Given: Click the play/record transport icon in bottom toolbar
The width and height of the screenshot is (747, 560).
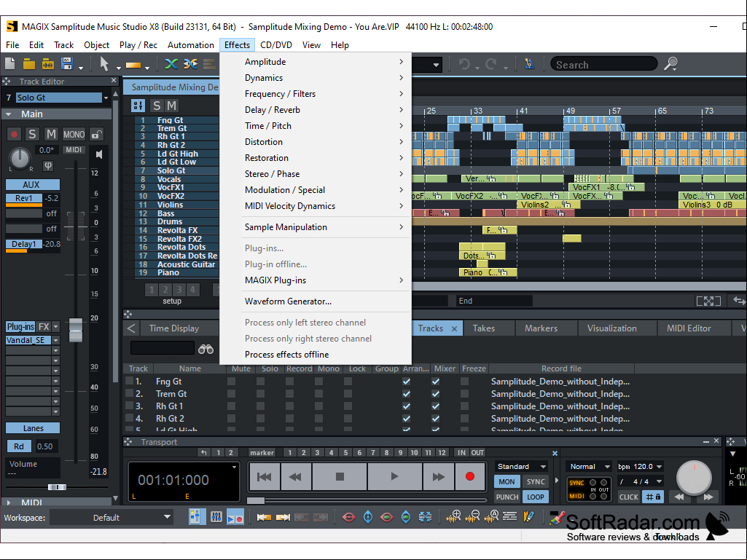Looking at the screenshot, I should 235,517.
